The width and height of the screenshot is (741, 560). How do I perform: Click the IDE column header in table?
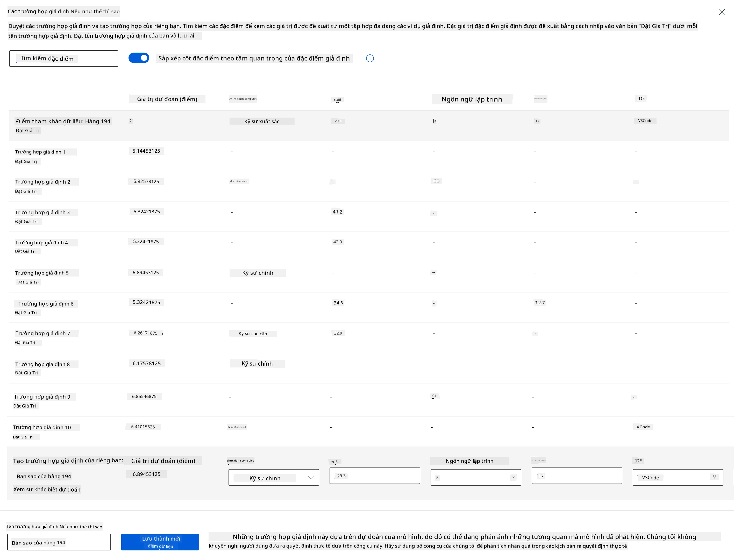click(x=641, y=98)
